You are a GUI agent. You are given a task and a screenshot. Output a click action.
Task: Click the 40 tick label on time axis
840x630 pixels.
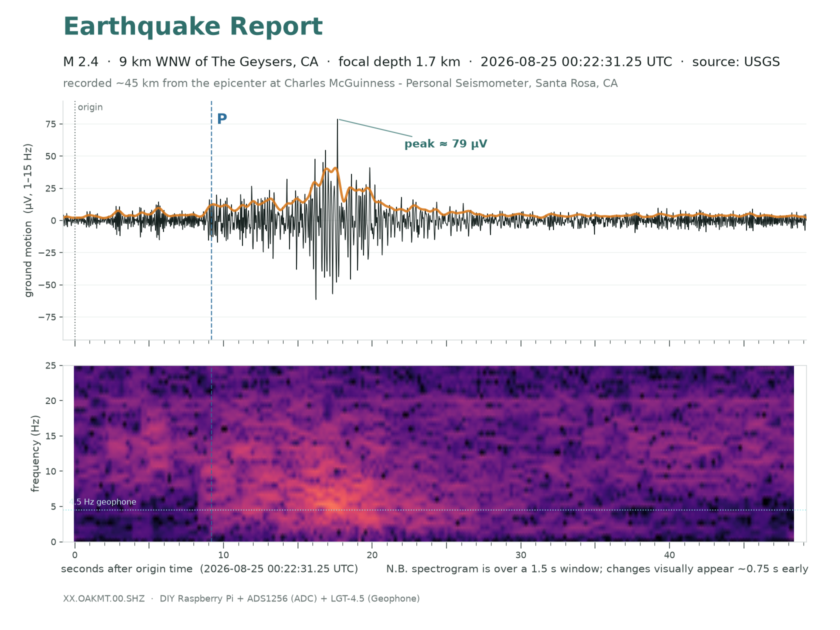(x=669, y=555)
